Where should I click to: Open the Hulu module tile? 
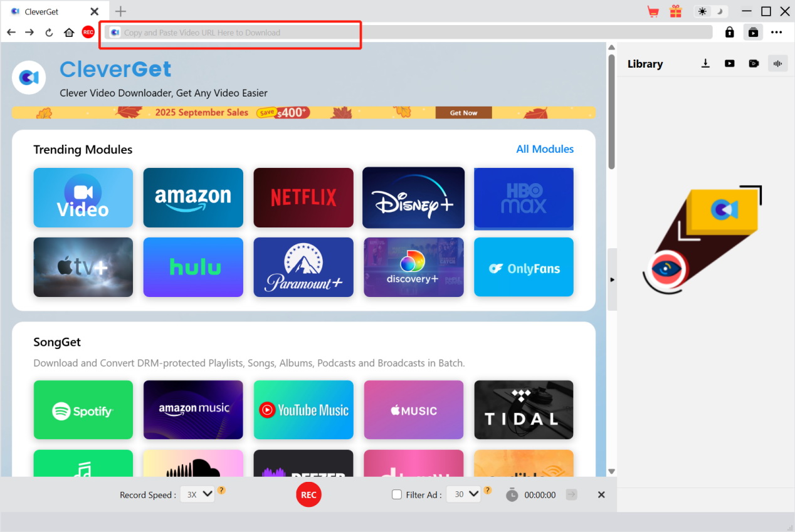point(193,267)
